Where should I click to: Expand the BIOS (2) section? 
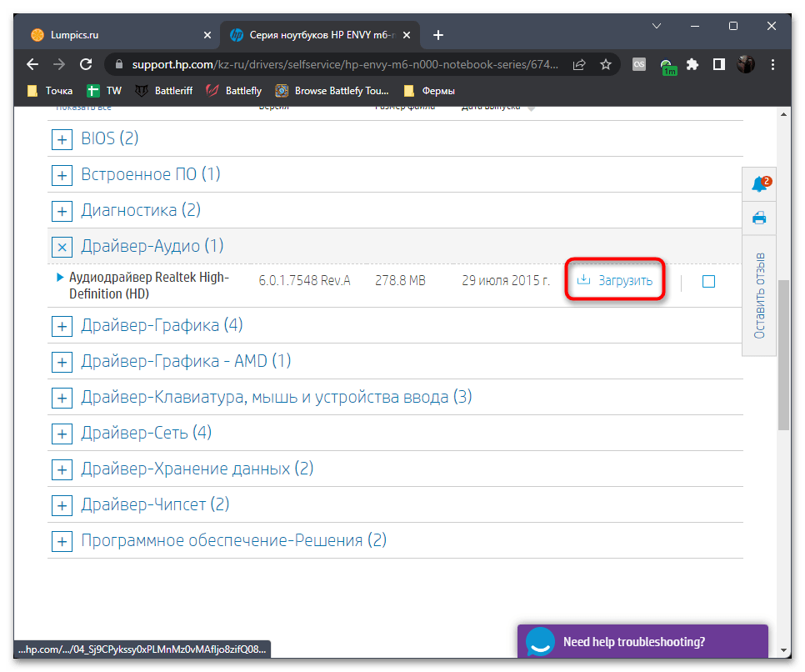(62, 139)
